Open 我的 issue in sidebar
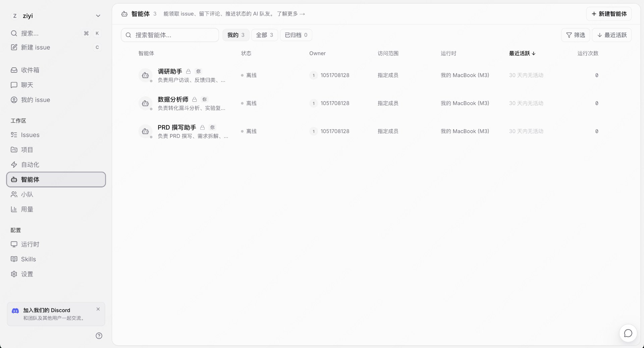Image resolution: width=644 pixels, height=348 pixels. click(56, 100)
